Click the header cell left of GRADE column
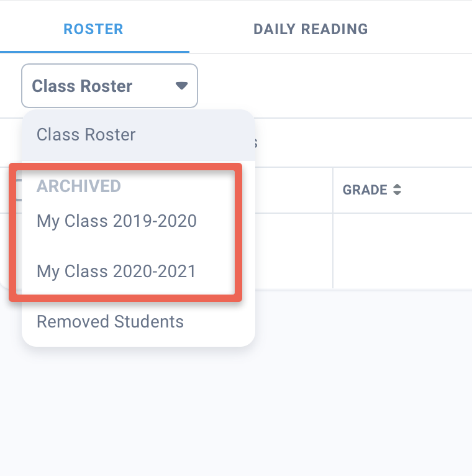472x476 pixels. point(293,190)
